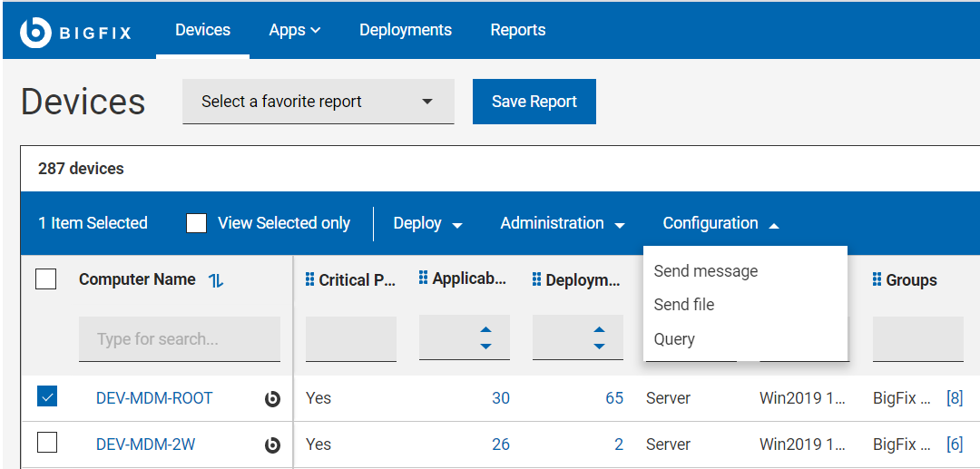Click the Computer Name search field
Image resolution: width=980 pixels, height=469 pixels.
179,339
